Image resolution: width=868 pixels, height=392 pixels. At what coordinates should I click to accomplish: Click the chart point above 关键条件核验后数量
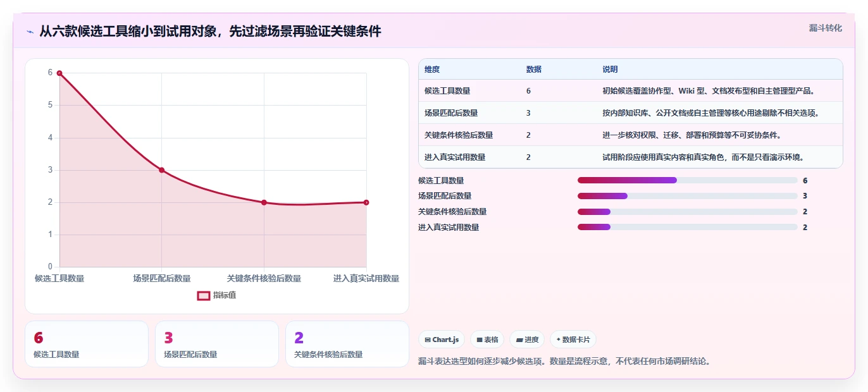(264, 202)
